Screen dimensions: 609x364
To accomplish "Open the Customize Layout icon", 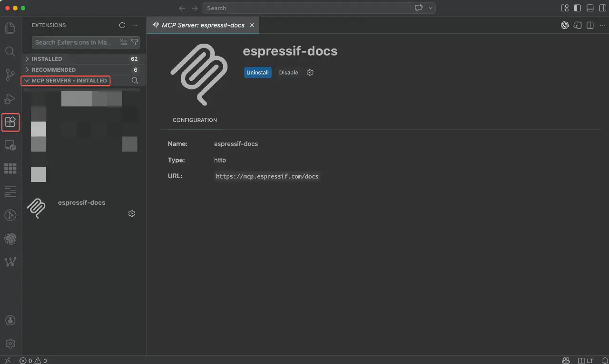I will [x=565, y=8].
